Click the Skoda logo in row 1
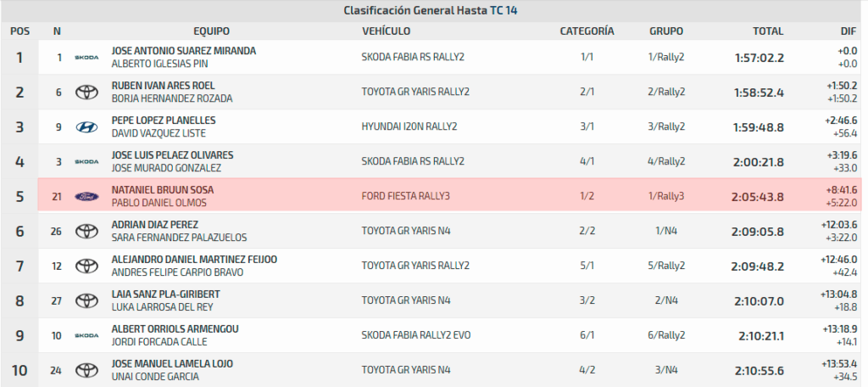The height and width of the screenshot is (387, 868). (x=87, y=57)
